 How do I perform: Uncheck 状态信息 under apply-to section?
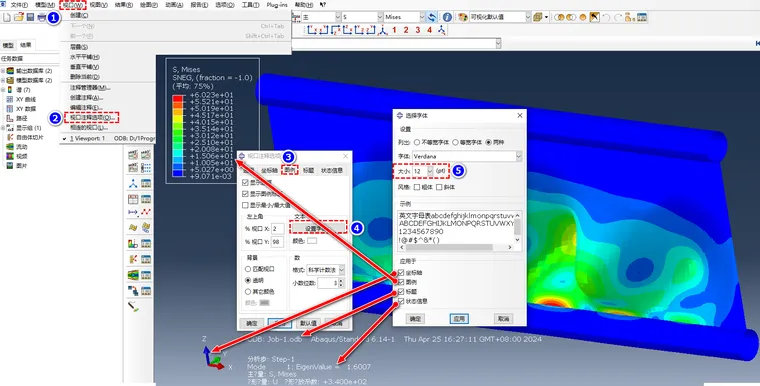[x=401, y=301]
